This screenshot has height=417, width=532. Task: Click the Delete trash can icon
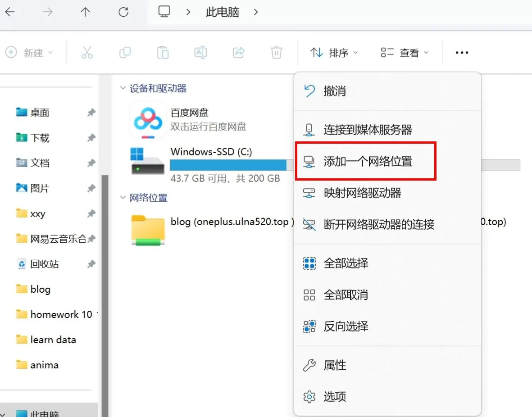276,53
